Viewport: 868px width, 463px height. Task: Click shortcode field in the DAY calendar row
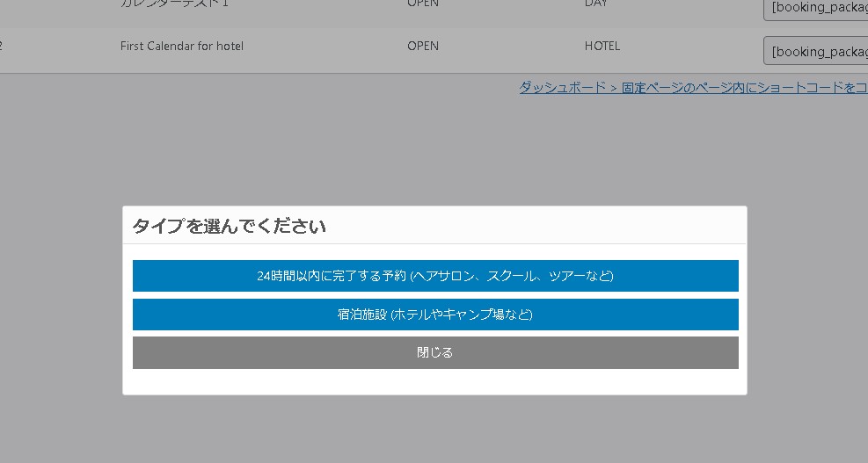(815, 8)
